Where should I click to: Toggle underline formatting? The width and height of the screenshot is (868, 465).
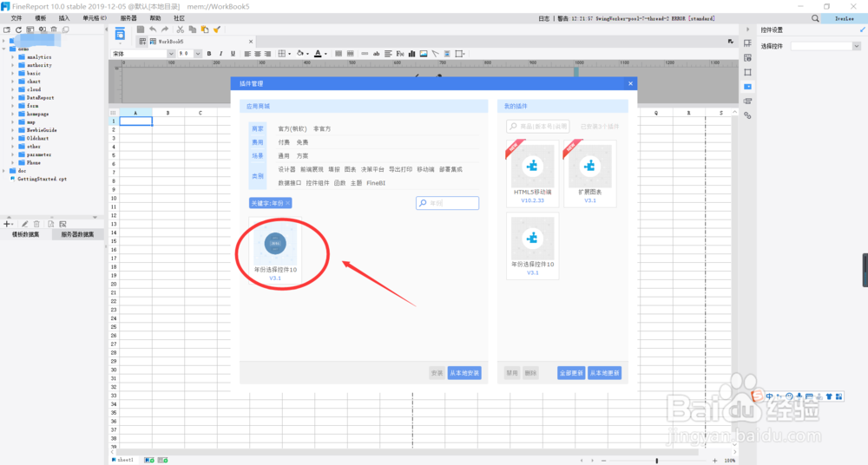[233, 54]
